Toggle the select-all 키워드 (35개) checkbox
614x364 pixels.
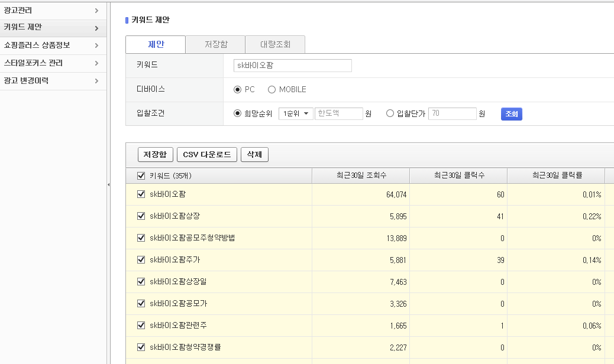(141, 176)
